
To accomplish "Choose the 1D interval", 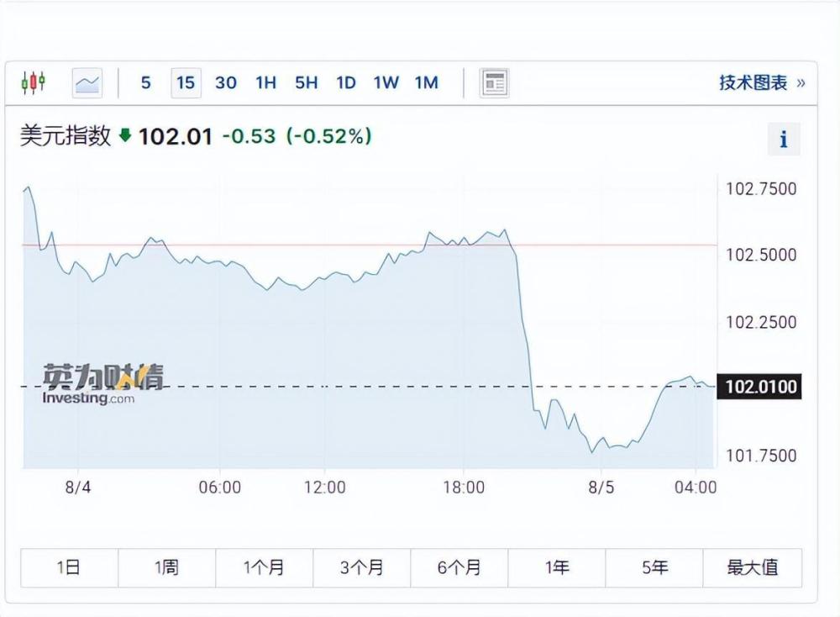I will (345, 82).
